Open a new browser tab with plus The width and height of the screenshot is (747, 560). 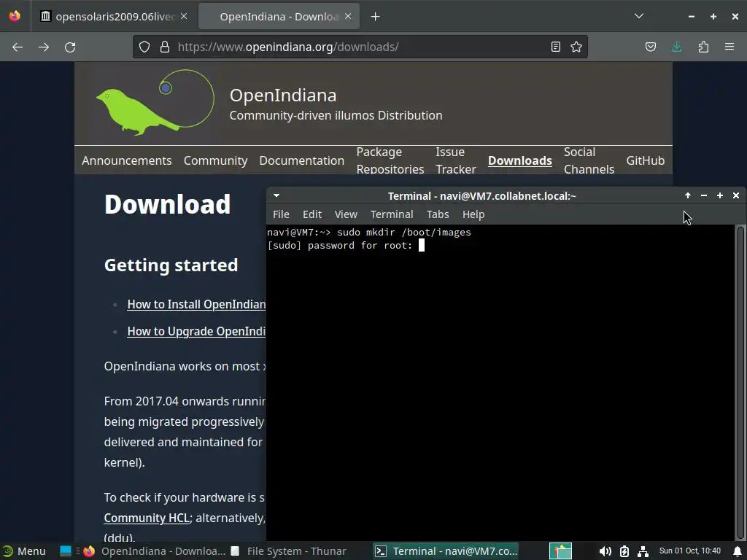pyautogui.click(x=376, y=17)
